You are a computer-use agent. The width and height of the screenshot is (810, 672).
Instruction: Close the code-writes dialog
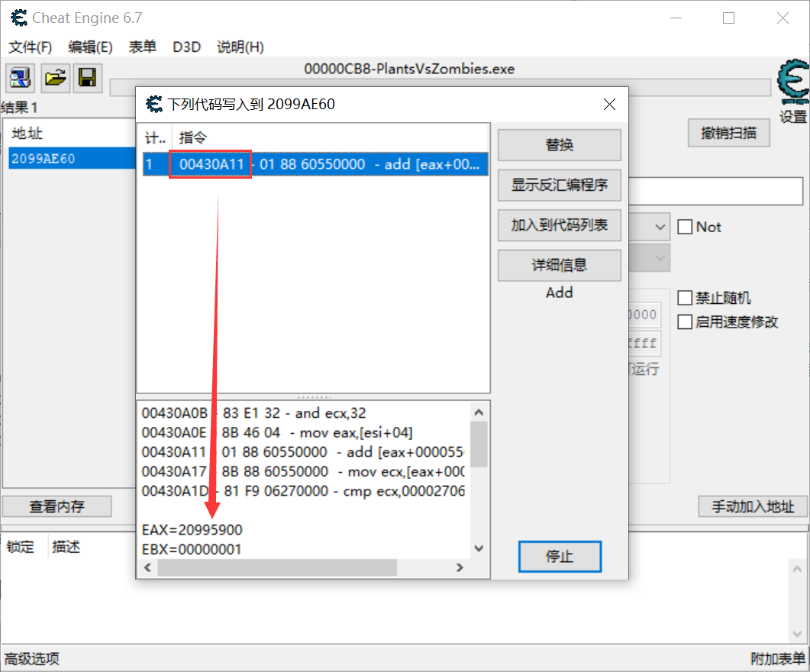click(x=609, y=105)
